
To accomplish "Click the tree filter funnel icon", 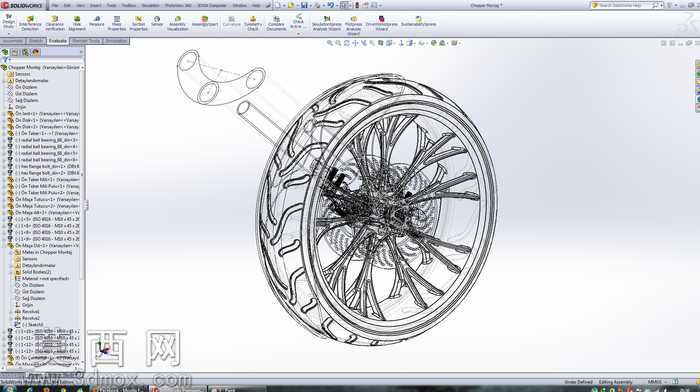I will [5, 59].
